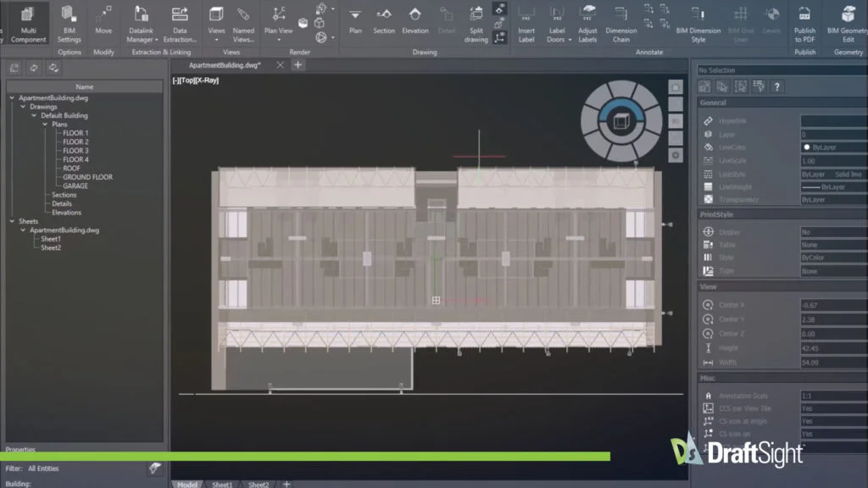
Task: Select the Section drawing tool
Action: 384,20
